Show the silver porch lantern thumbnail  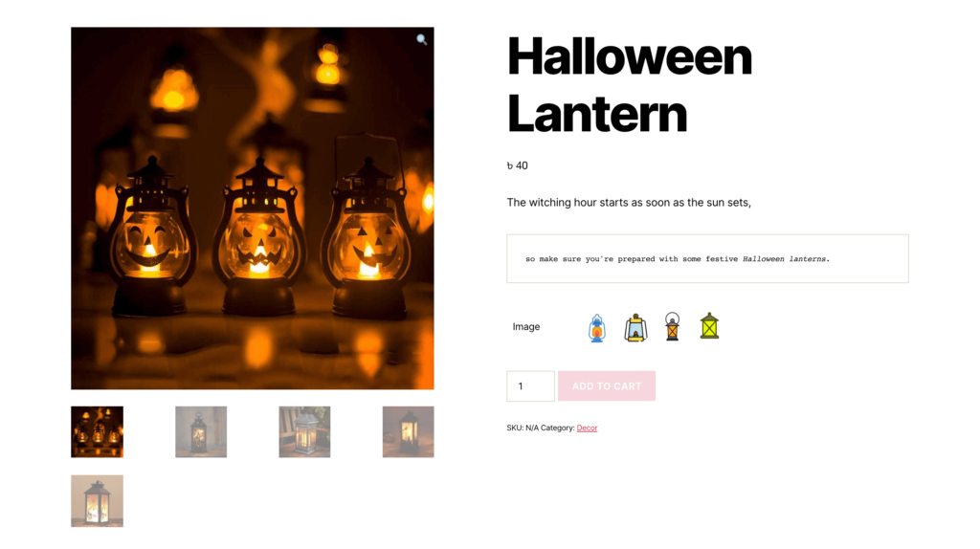point(304,432)
